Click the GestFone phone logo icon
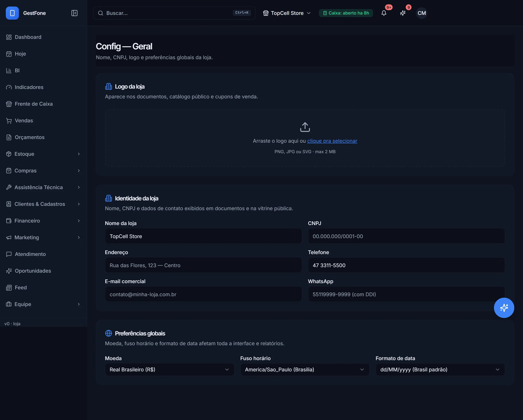Image resolution: width=523 pixels, height=420 pixels. (12, 13)
